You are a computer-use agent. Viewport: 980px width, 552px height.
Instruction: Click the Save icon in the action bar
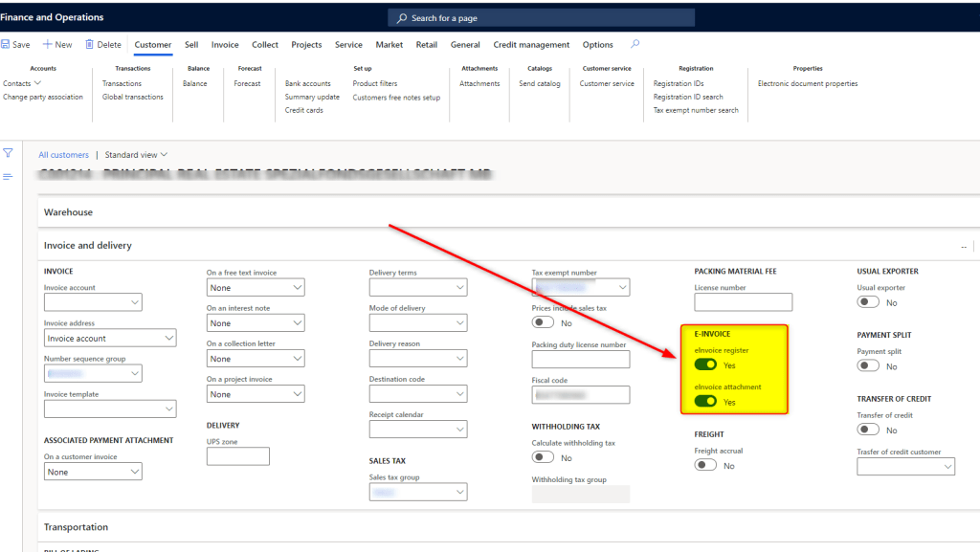6,45
